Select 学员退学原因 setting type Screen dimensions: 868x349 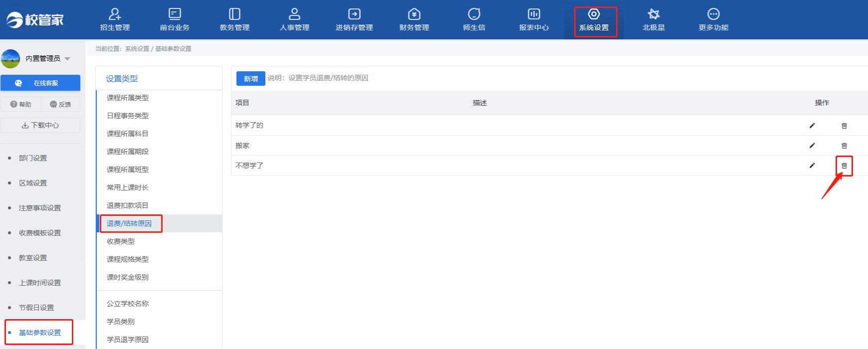[128, 340]
